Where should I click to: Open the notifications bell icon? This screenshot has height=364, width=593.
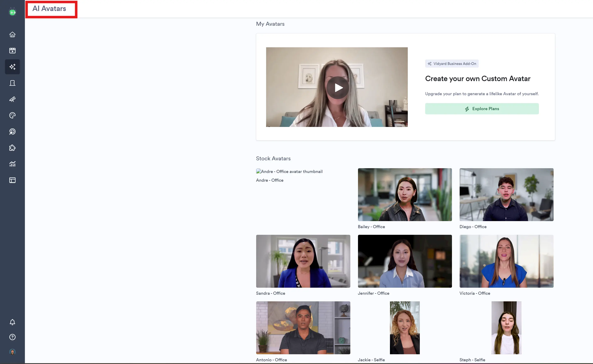coord(12,322)
